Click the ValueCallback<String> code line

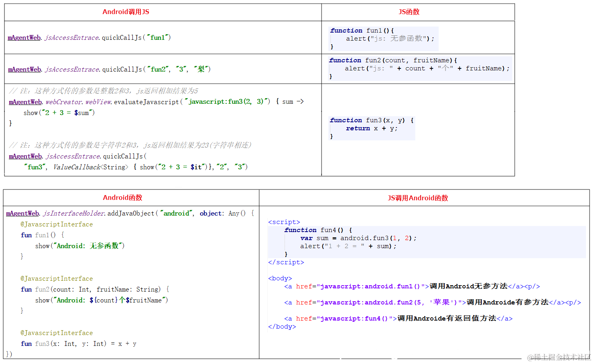[x=136, y=167]
